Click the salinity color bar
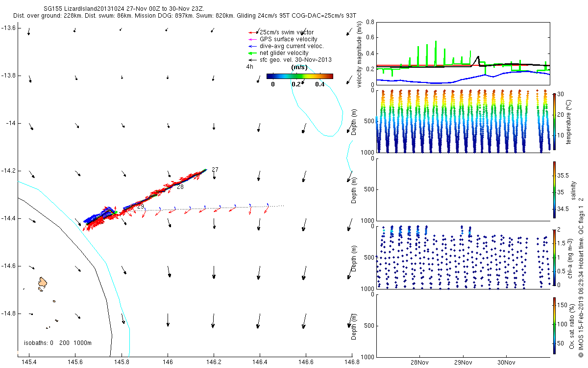588x368 pixels. [x=555, y=189]
